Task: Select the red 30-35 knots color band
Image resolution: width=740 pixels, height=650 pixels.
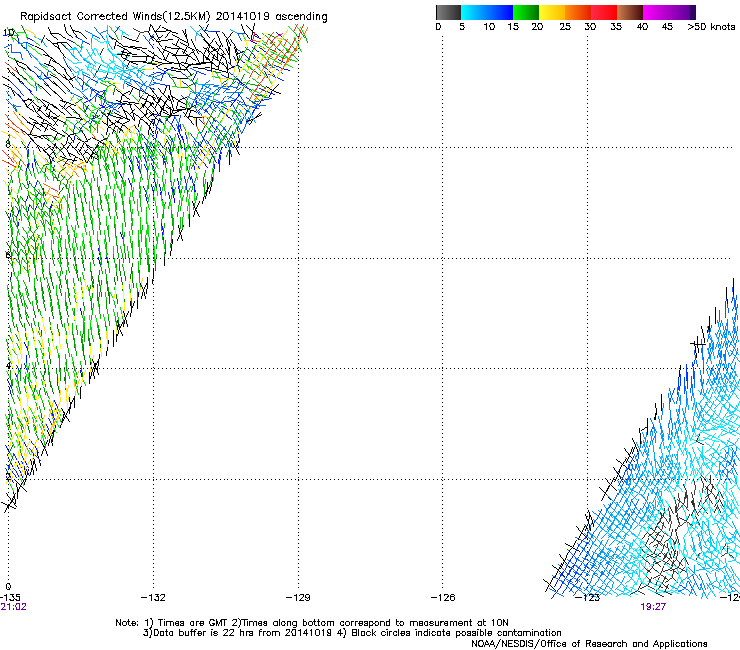Action: click(604, 12)
